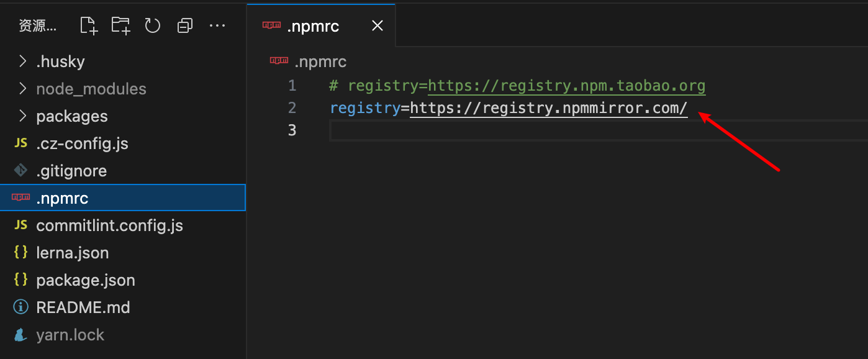Click the New File icon in explorer toolbar

[x=89, y=25]
